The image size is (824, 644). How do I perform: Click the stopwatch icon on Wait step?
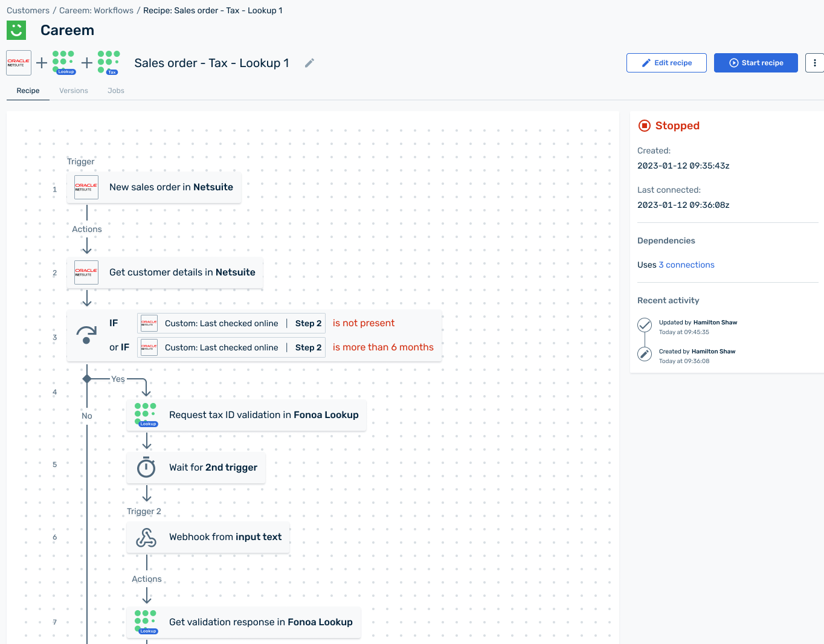tap(146, 468)
